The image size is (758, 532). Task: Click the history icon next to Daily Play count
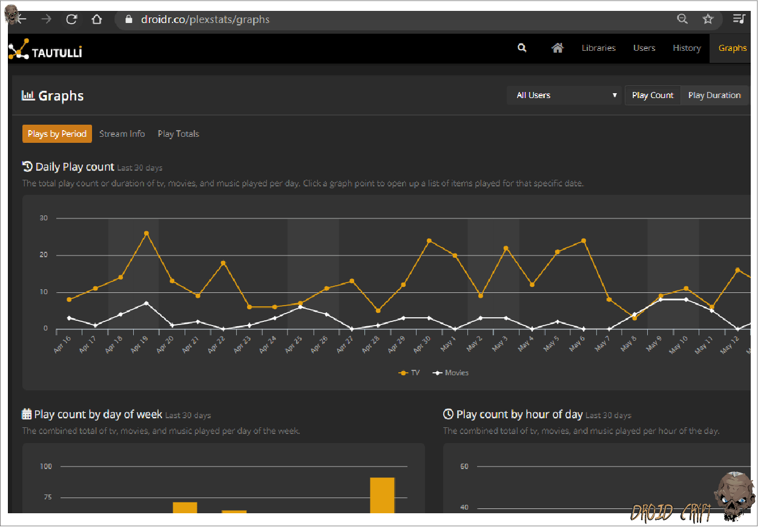point(27,165)
